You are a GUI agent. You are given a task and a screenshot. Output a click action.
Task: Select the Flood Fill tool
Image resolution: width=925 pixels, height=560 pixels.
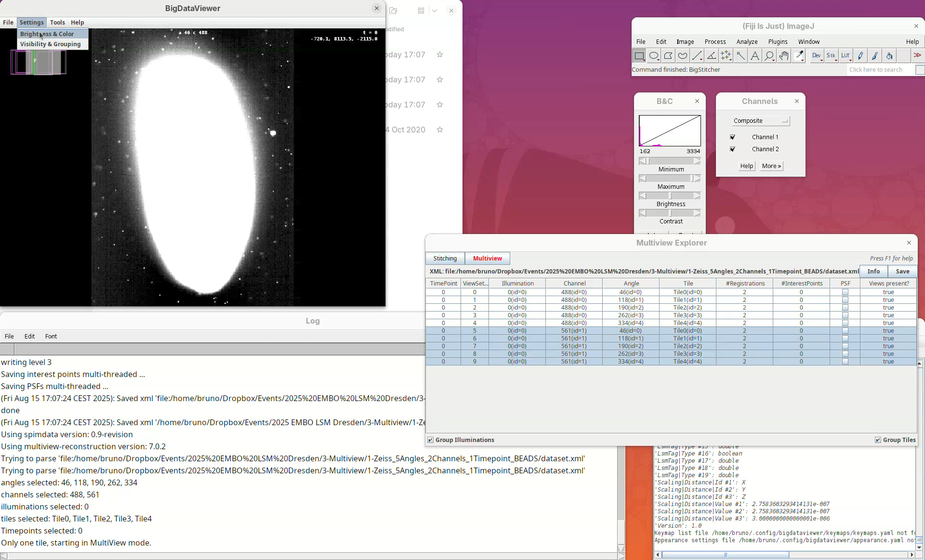tap(889, 56)
